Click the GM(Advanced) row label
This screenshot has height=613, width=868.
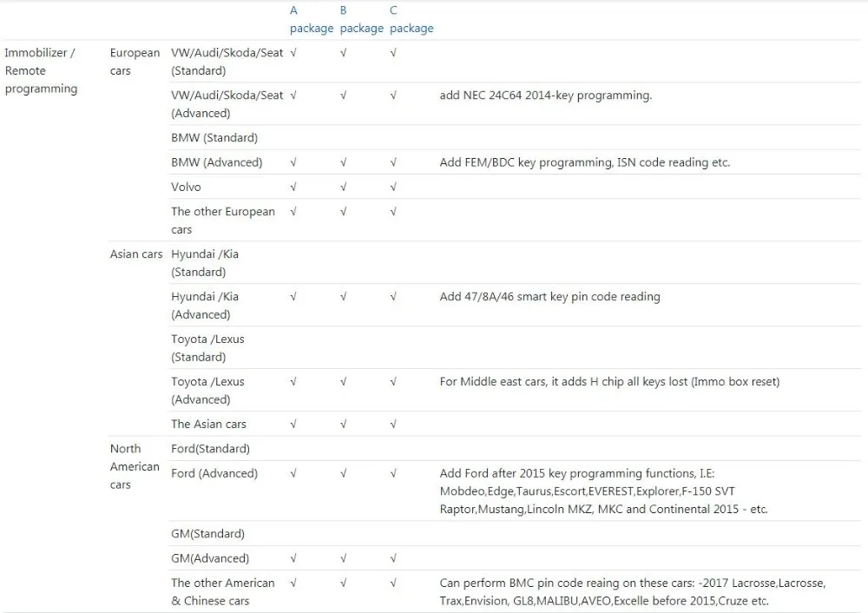coord(210,558)
